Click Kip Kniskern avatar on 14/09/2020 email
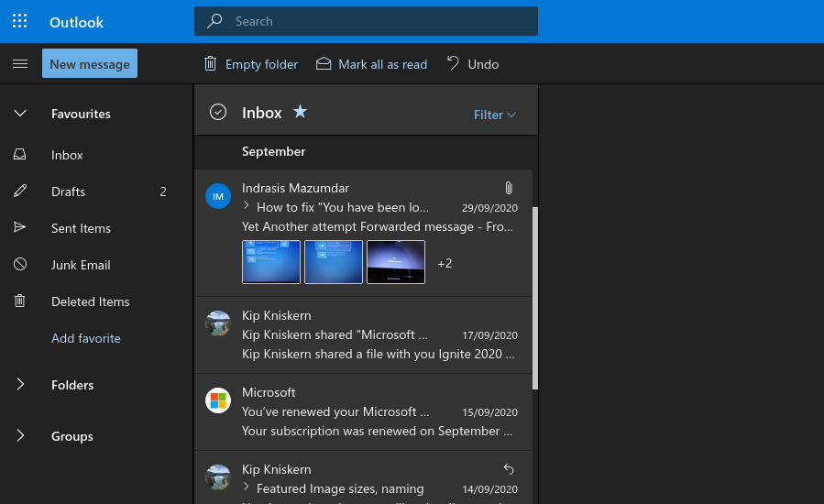 coord(218,477)
